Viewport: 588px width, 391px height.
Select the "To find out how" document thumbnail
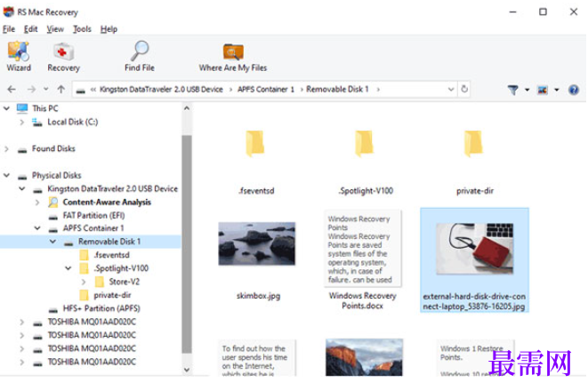click(257, 358)
